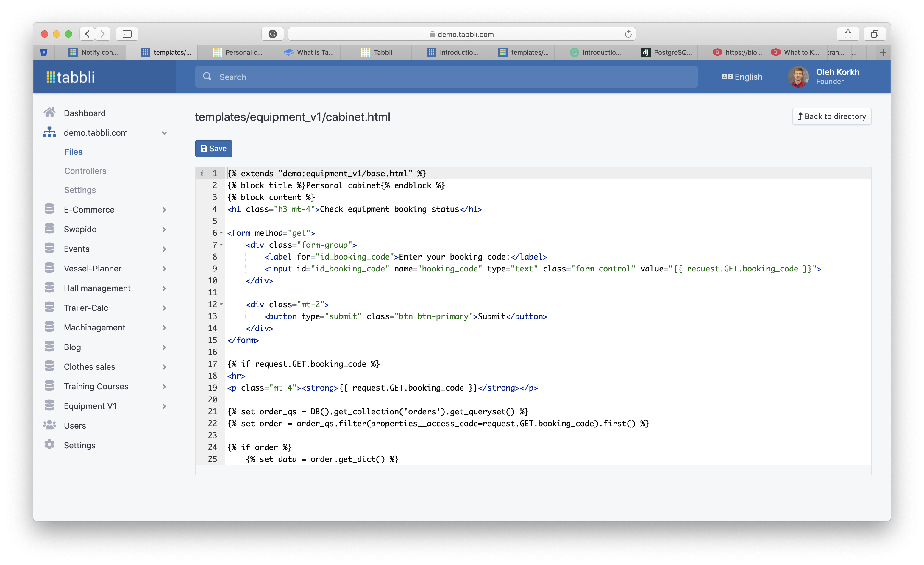Open the English language selector

tap(742, 77)
